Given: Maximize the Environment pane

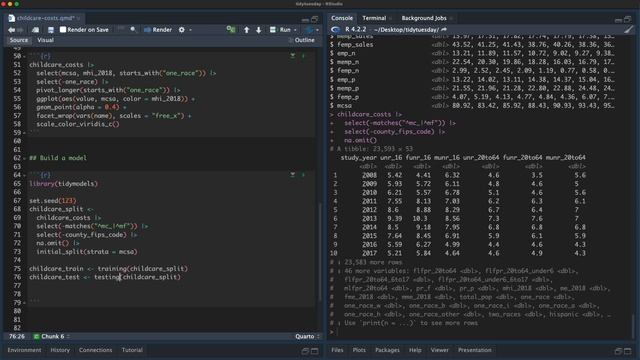Looking at the screenshot, I should [315, 351].
